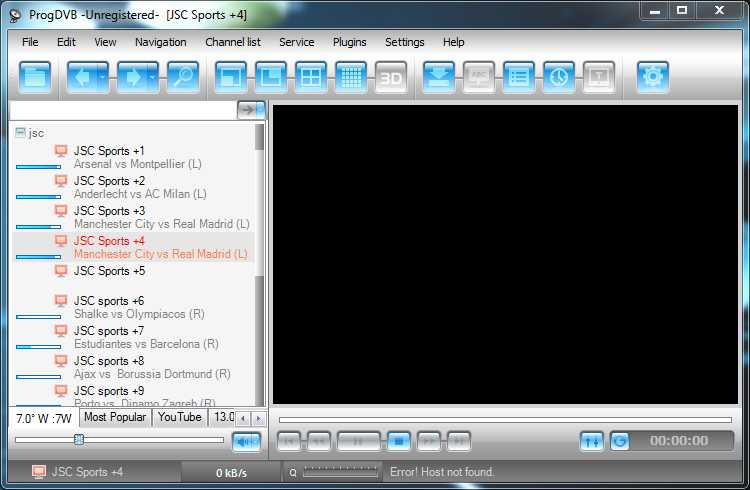The image size is (750, 490).
Task: Click the up-down arrows timeshift icon
Action: (592, 441)
